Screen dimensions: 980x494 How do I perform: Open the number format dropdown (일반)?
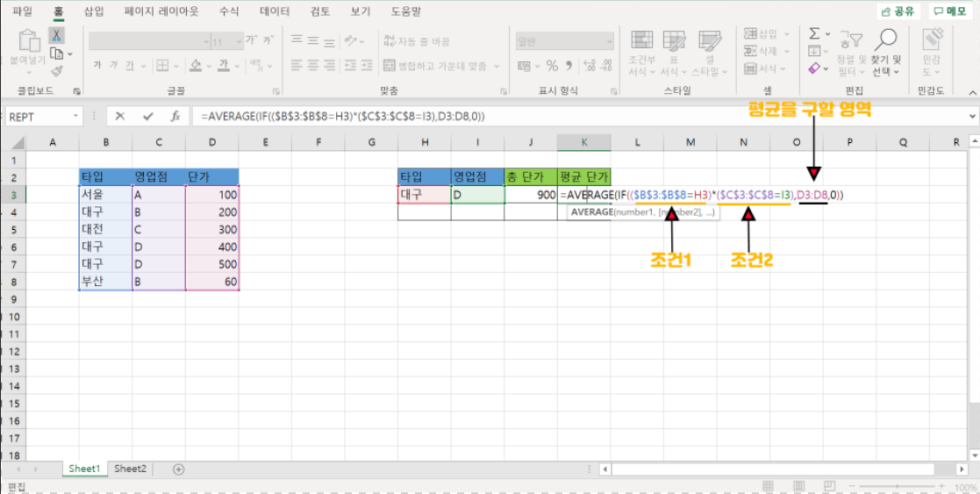tap(610, 42)
